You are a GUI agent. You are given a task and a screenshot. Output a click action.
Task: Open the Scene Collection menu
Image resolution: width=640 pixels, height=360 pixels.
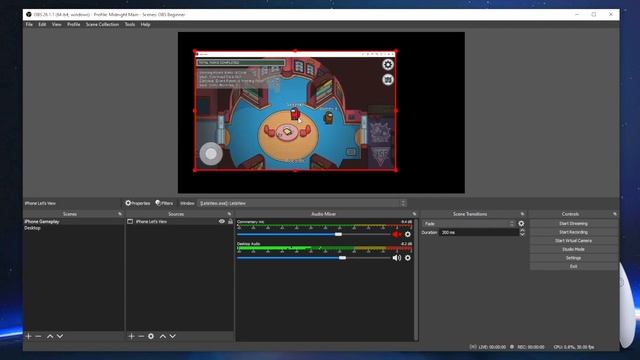(102, 24)
